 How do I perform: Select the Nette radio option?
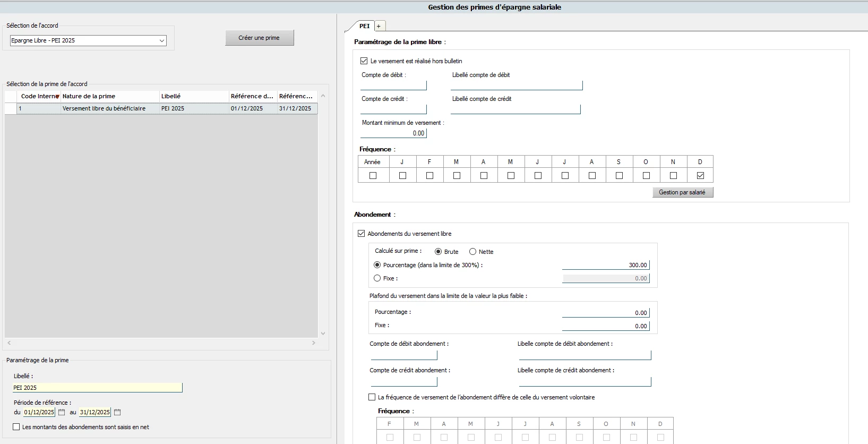(x=472, y=252)
